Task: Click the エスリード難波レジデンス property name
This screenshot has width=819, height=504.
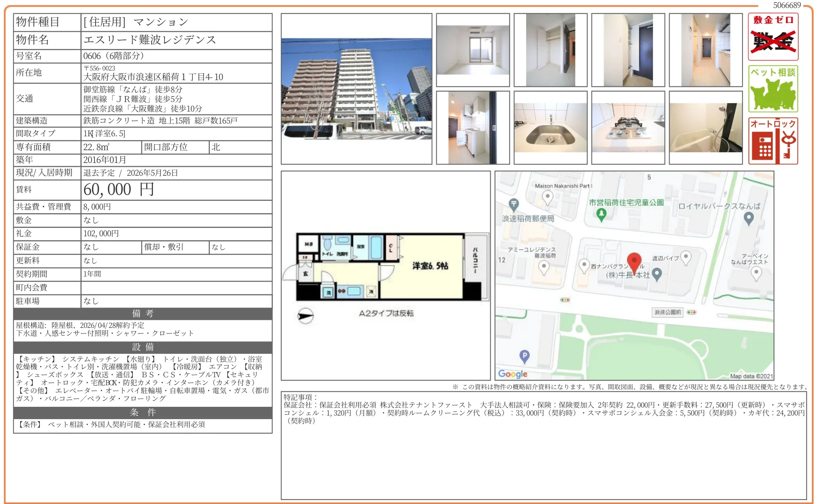Action: coord(150,40)
